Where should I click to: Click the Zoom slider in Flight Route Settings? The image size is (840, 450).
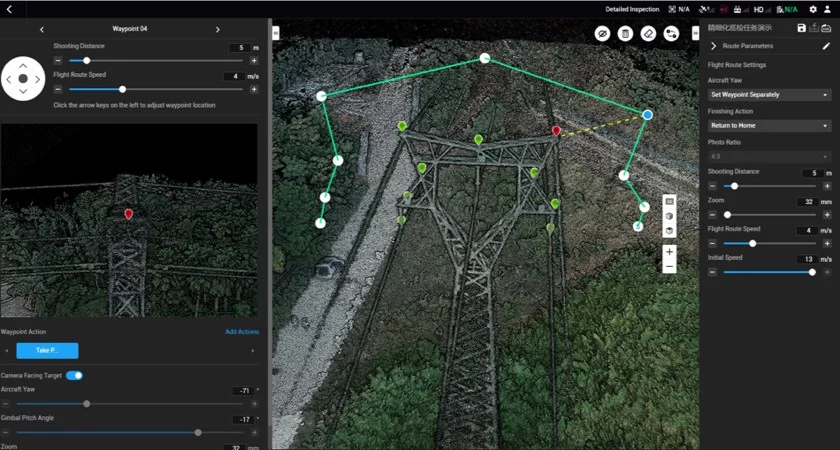pyautogui.click(x=770, y=215)
